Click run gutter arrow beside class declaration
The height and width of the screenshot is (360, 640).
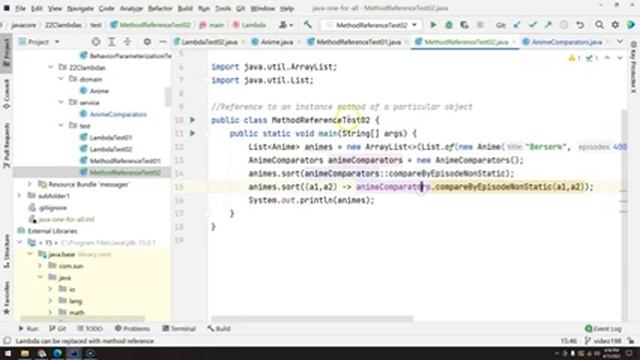point(192,120)
